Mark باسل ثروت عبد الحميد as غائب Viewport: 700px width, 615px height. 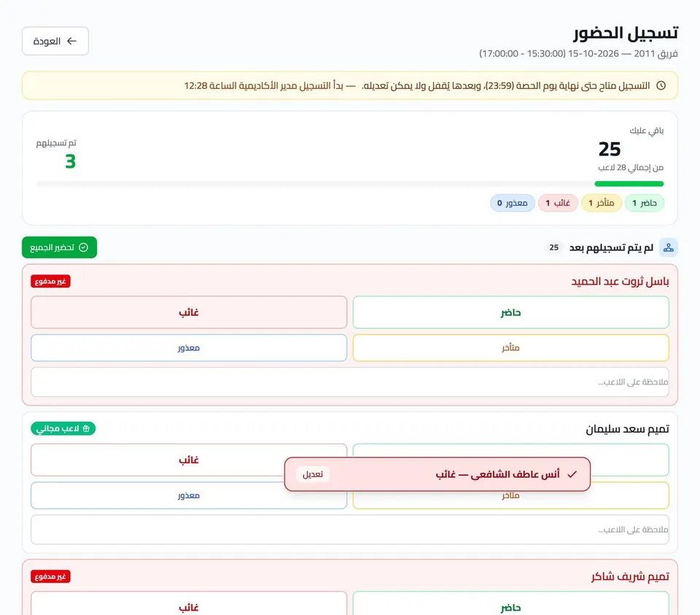coord(189,313)
